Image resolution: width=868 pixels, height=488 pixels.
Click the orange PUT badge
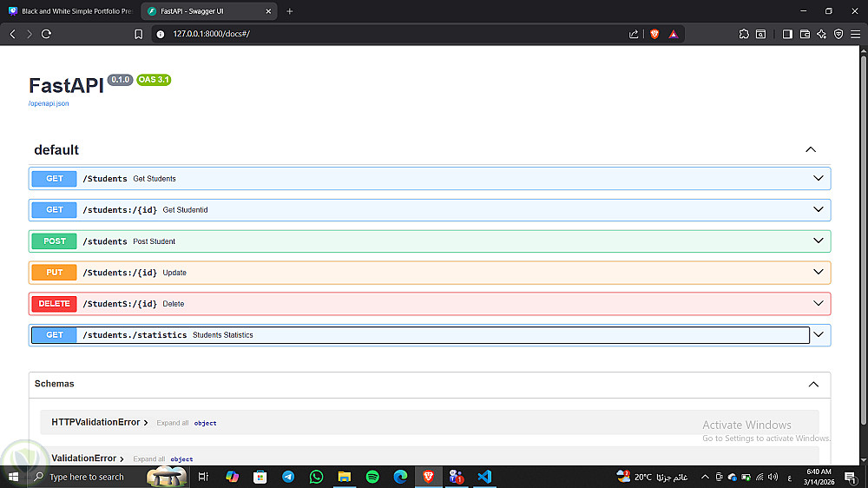(54, 273)
